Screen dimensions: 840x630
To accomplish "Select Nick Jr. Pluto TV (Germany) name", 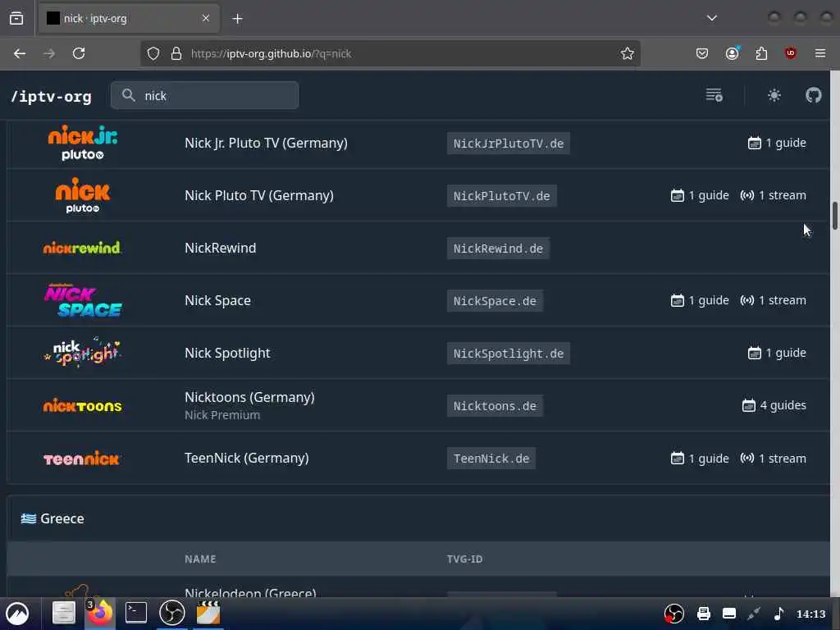I will click(267, 143).
